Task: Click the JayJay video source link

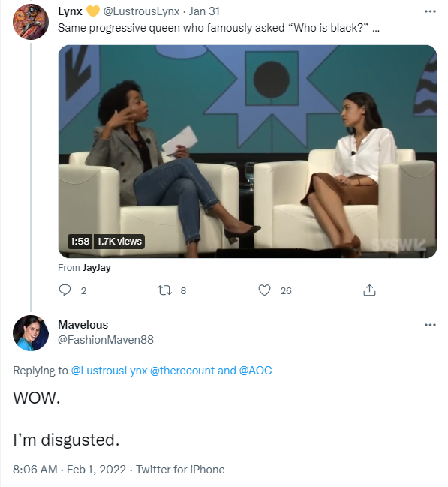Action: coord(97,268)
